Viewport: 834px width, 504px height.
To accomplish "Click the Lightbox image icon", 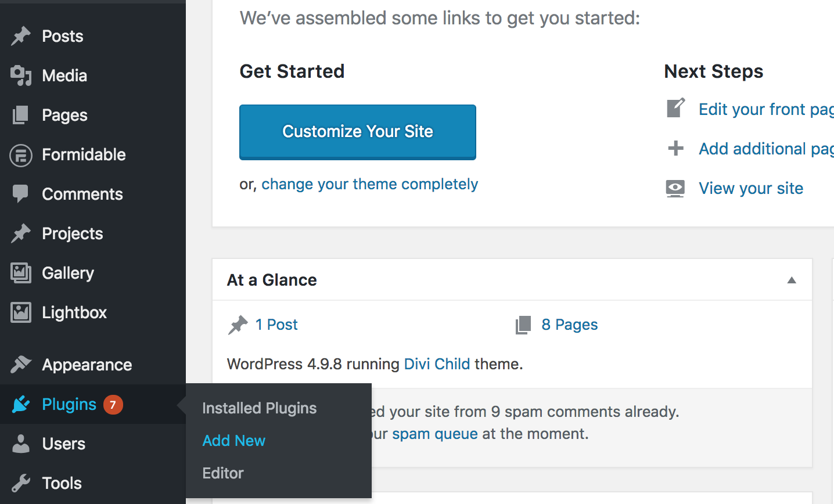I will (21, 312).
